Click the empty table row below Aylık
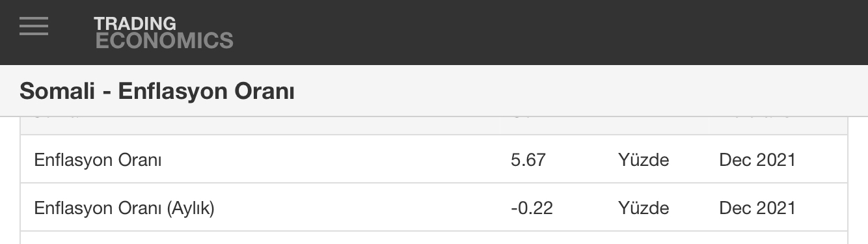Image resolution: width=868 pixels, height=244 pixels. point(434,238)
